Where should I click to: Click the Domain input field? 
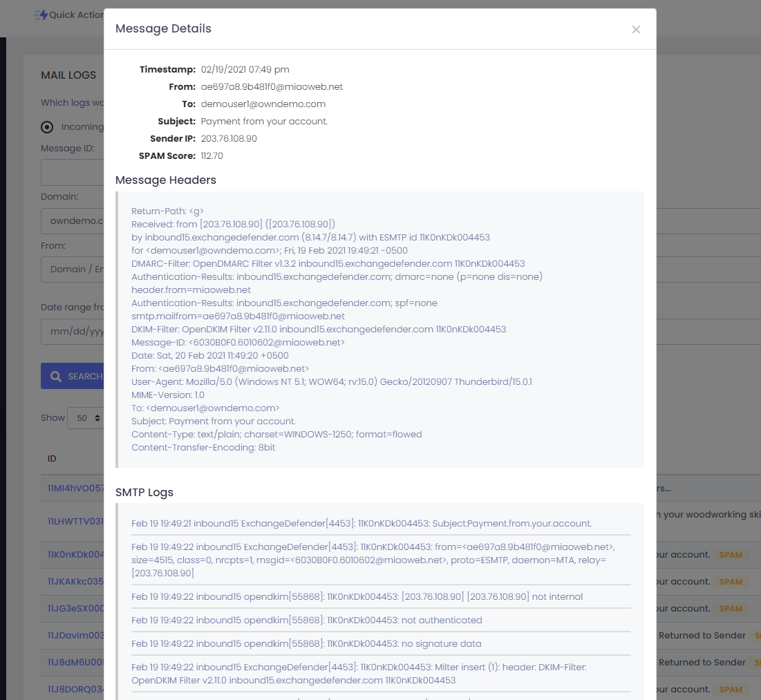[73, 221]
